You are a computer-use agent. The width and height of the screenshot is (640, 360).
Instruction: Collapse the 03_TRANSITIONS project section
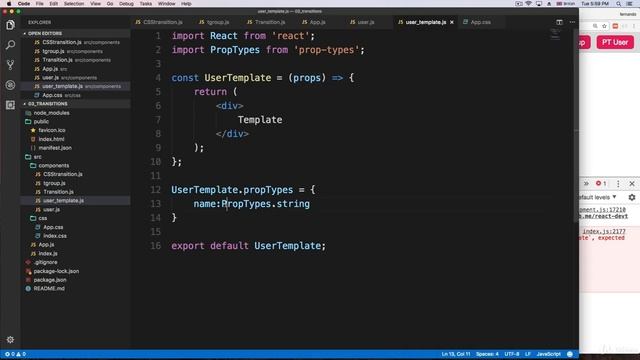(47, 104)
